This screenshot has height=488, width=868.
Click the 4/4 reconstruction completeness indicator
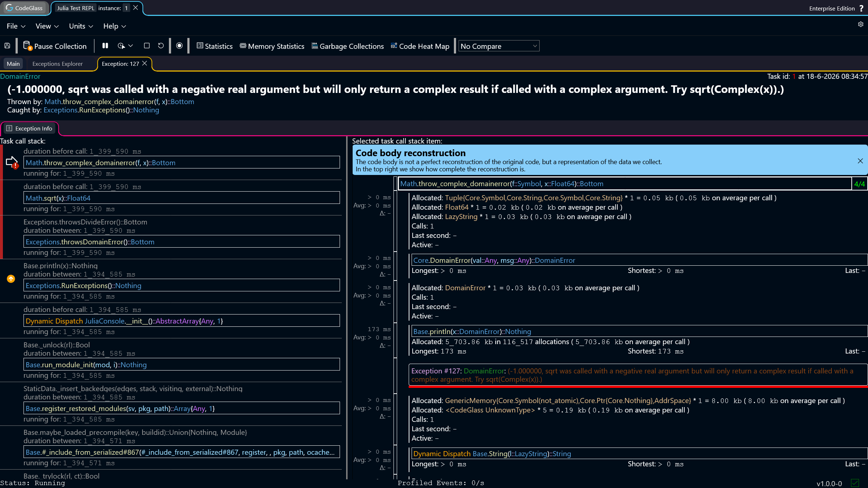pos(859,184)
